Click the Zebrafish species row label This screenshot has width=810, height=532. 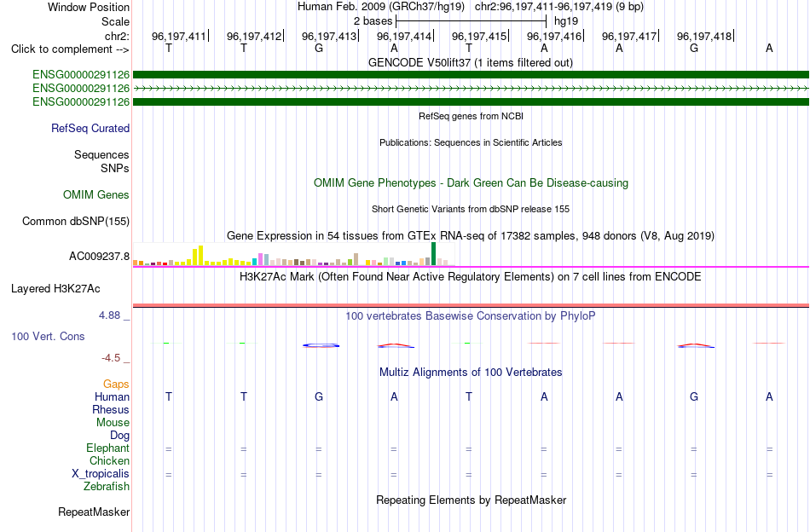pyautogui.click(x=107, y=487)
